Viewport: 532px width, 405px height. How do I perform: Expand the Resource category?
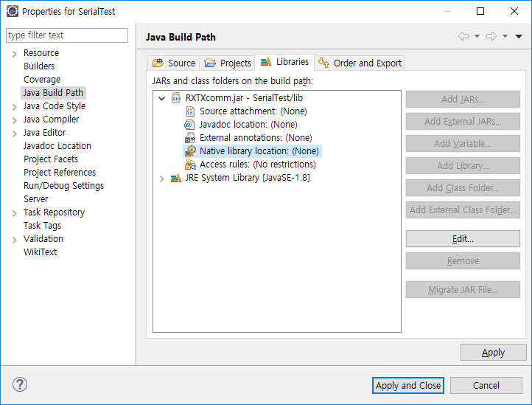14,54
